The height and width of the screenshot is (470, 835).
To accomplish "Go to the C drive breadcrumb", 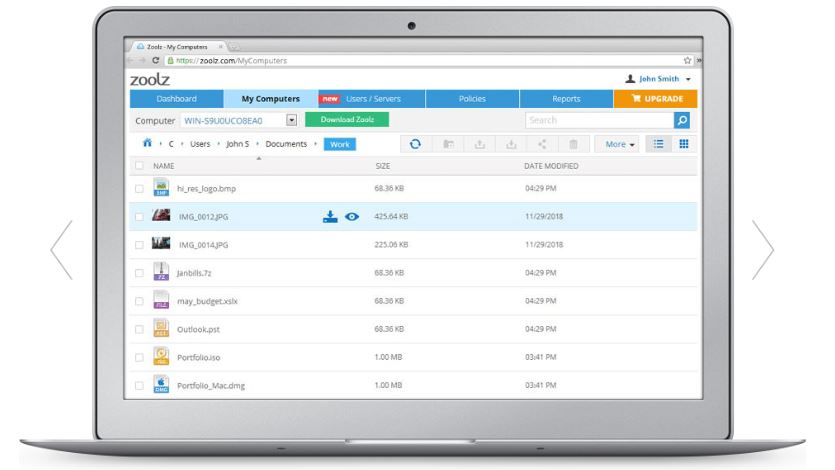I will 171,144.
